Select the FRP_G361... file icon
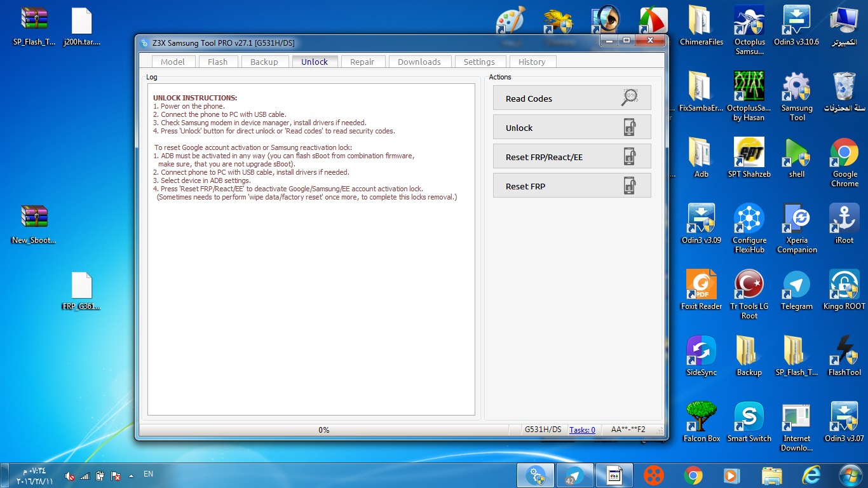Image resolution: width=868 pixels, height=488 pixels. point(82,291)
